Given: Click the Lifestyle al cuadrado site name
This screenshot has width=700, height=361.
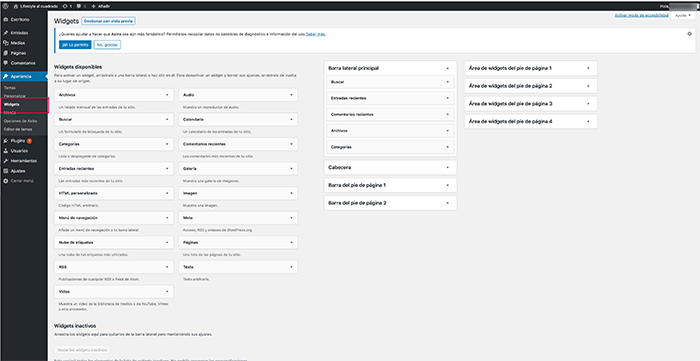Looking at the screenshot, I should pyautogui.click(x=39, y=6).
